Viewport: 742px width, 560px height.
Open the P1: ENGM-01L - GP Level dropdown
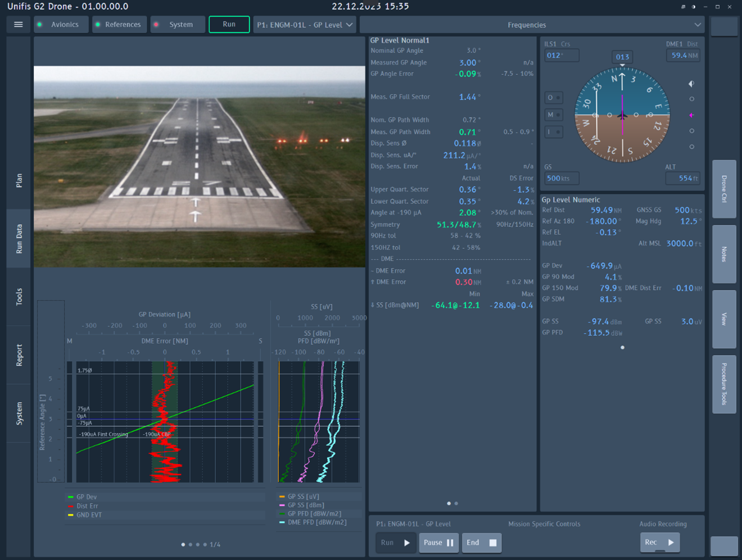[305, 25]
